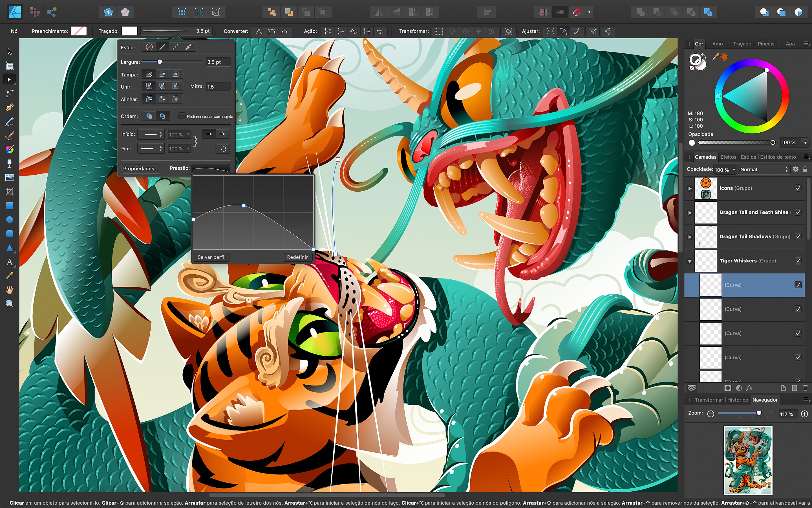The image size is (812, 508).
Task: Expand Dragon Tail Shadows group
Action: pos(690,237)
